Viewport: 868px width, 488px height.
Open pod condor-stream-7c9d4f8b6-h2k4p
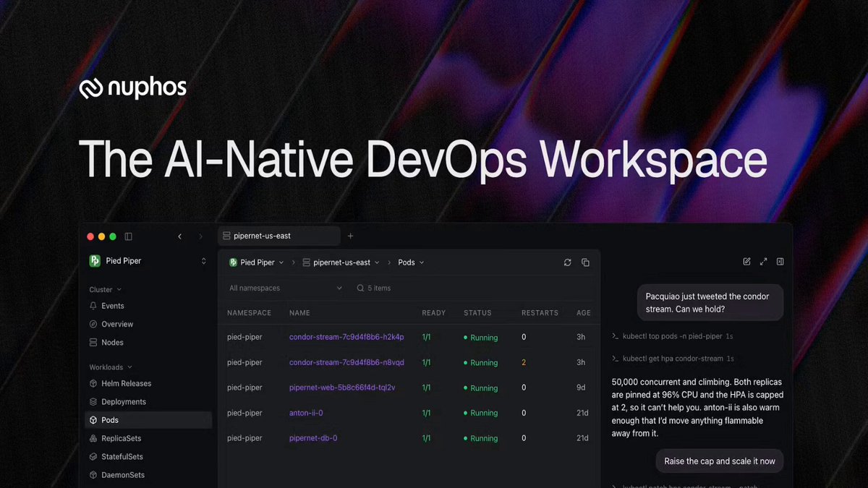346,337
